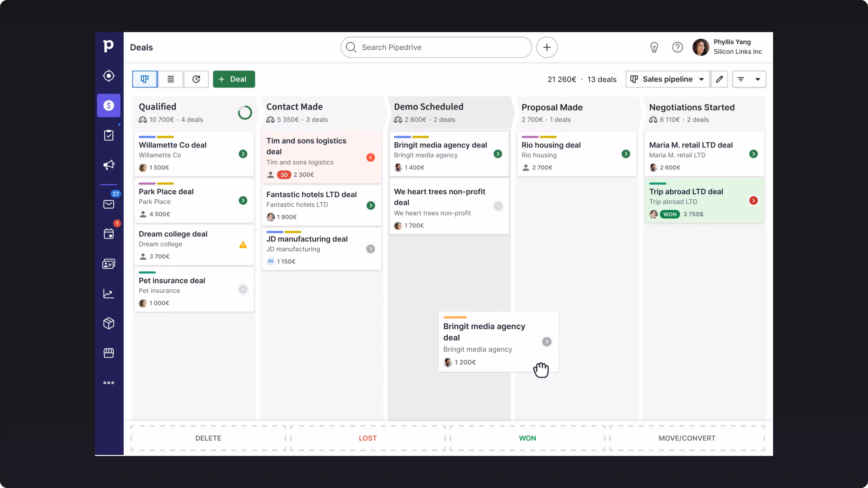Click the LOST drop zone
Viewport: 868px width, 488px height.
point(368,438)
